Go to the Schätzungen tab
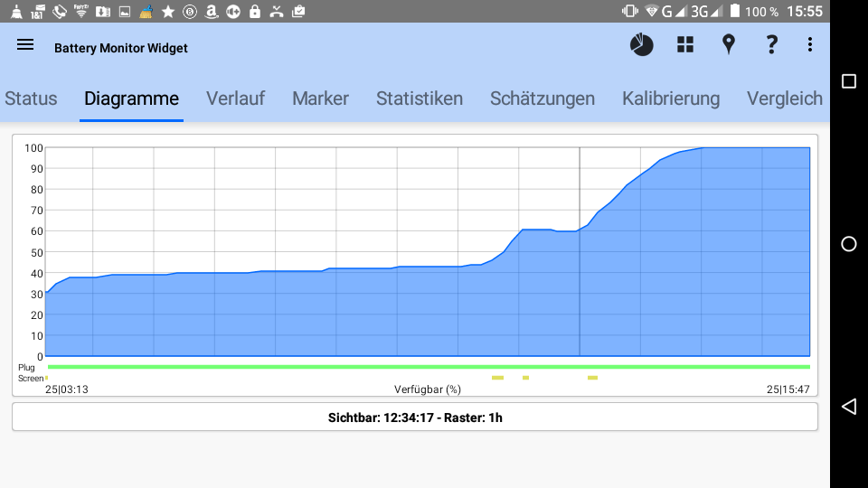This screenshot has width=868, height=488. click(x=542, y=99)
